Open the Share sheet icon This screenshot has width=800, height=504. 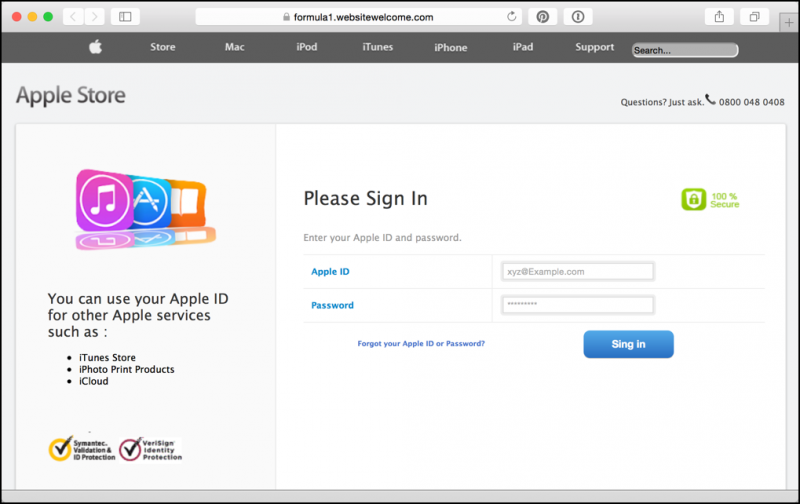coord(719,17)
